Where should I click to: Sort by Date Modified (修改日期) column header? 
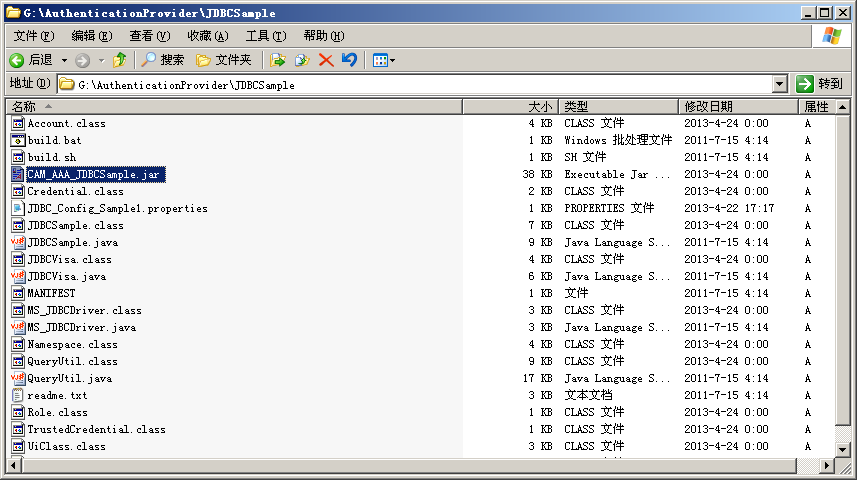[x=738, y=107]
